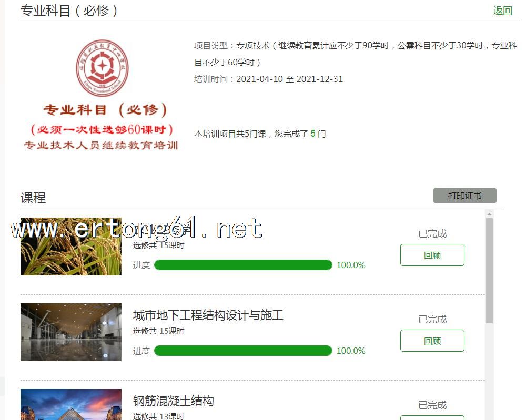This screenshot has width=526, height=420.
Task: Click the 已完成 status of first course
Action: [432, 233]
